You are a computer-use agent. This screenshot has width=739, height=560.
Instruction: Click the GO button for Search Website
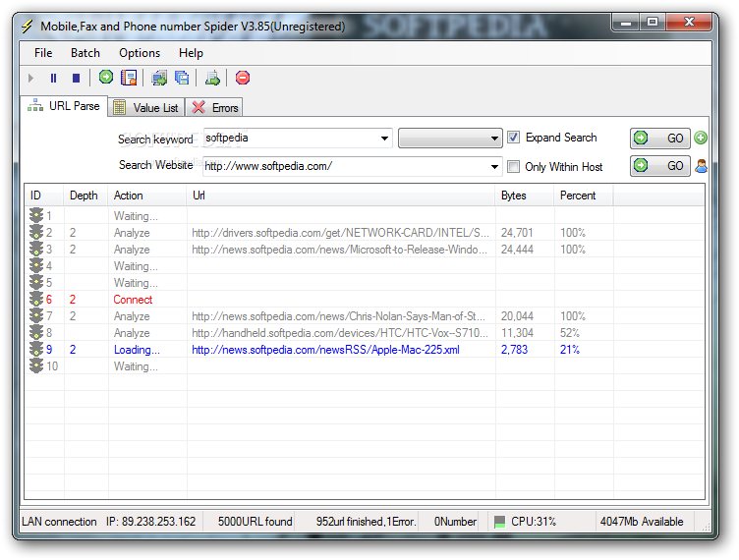tap(660, 166)
